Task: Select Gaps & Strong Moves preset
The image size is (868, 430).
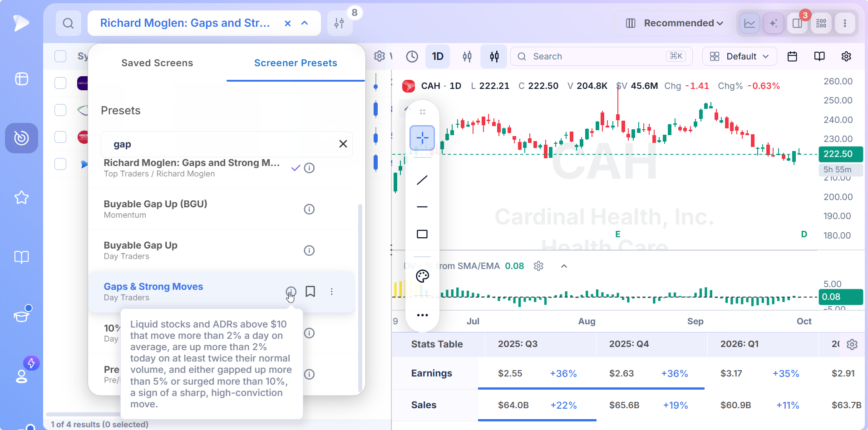Action: (x=222, y=292)
